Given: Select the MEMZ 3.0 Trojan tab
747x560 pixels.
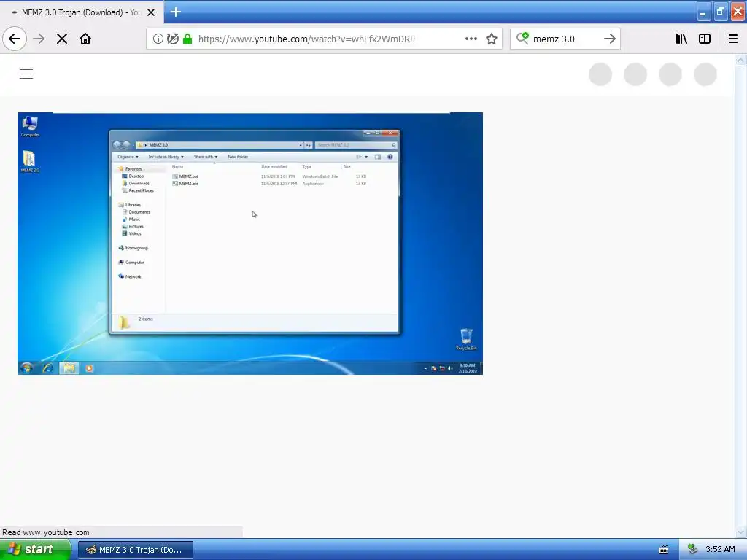Looking at the screenshot, I should [x=82, y=12].
